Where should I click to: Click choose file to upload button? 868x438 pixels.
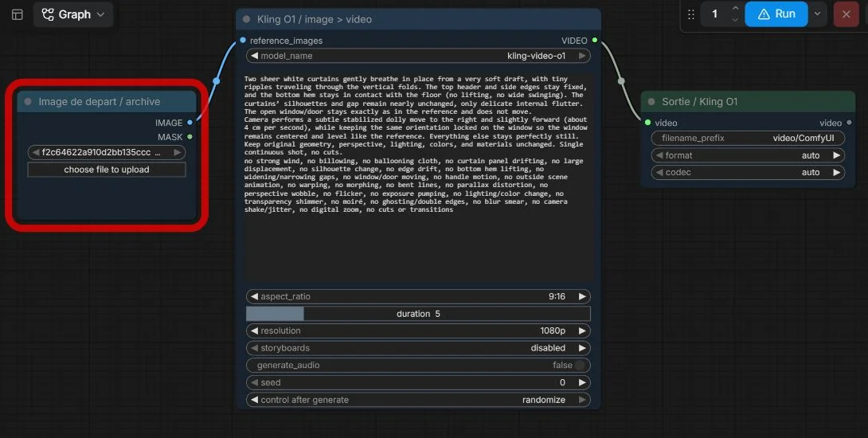pyautogui.click(x=106, y=170)
